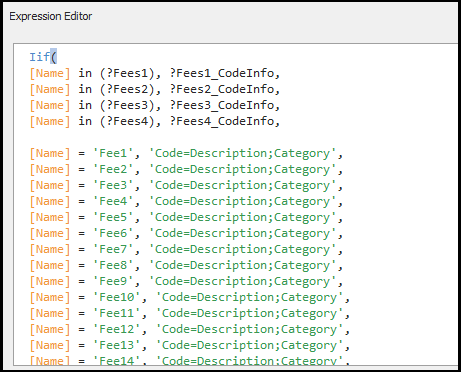
Task: Click the 'Fee5' string literal
Action: (x=113, y=217)
